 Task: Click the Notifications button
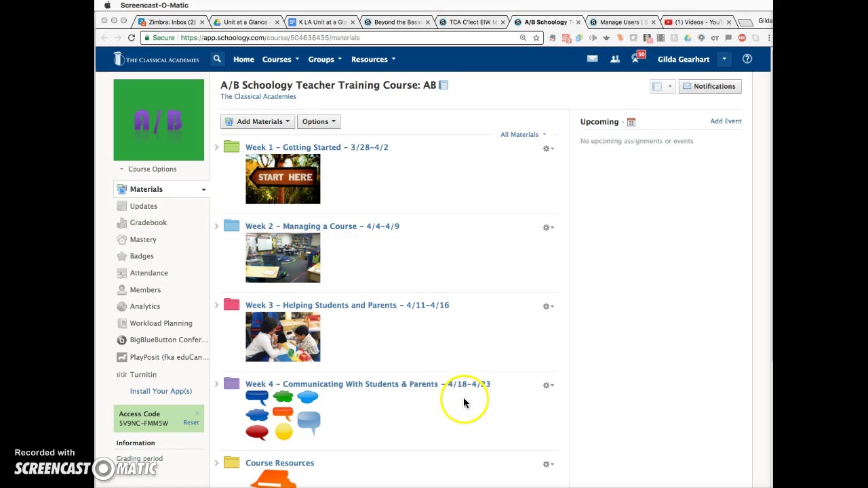[x=709, y=86]
